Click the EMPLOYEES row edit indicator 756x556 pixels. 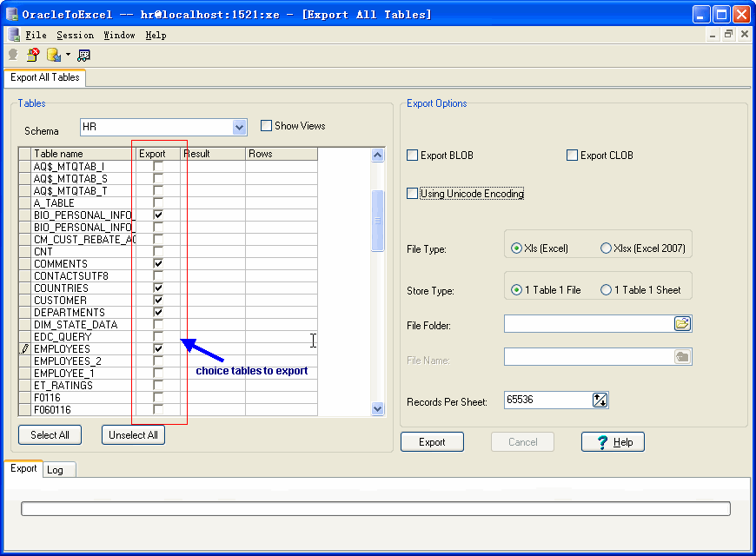point(25,348)
